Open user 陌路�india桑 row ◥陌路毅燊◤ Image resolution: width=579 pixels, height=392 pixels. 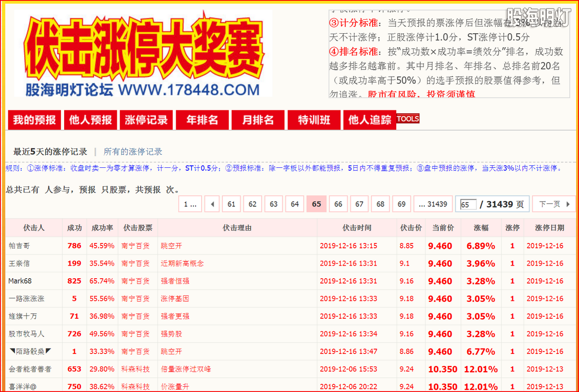click(x=29, y=351)
